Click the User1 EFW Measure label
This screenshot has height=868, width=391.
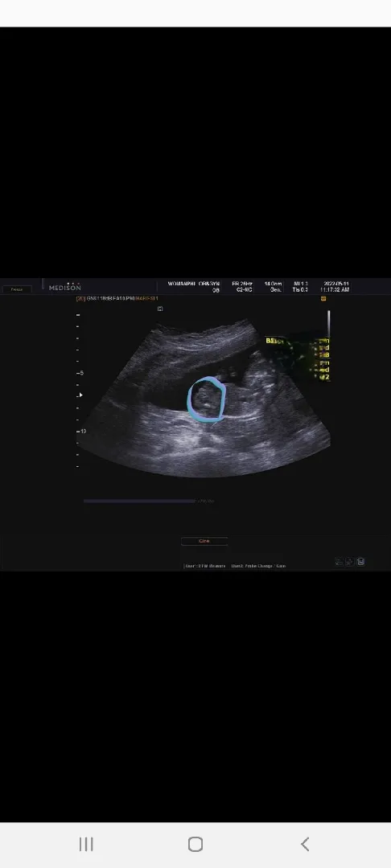(204, 567)
